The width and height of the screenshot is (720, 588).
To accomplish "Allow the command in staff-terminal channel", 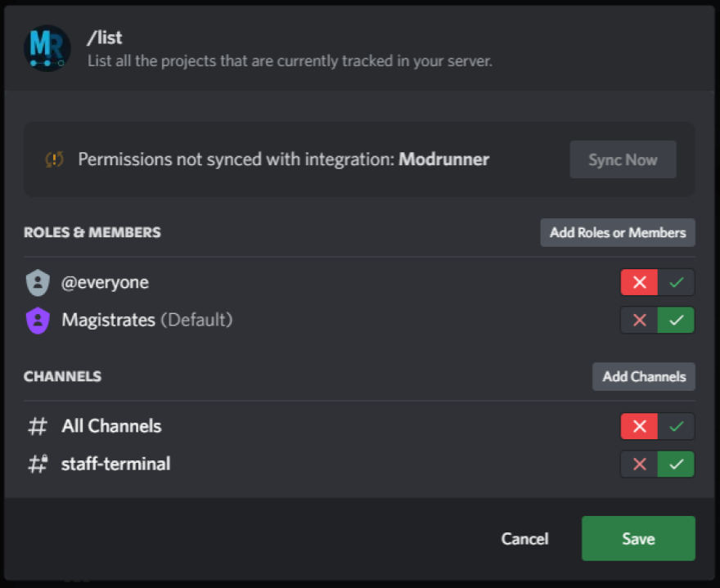I will point(677,465).
